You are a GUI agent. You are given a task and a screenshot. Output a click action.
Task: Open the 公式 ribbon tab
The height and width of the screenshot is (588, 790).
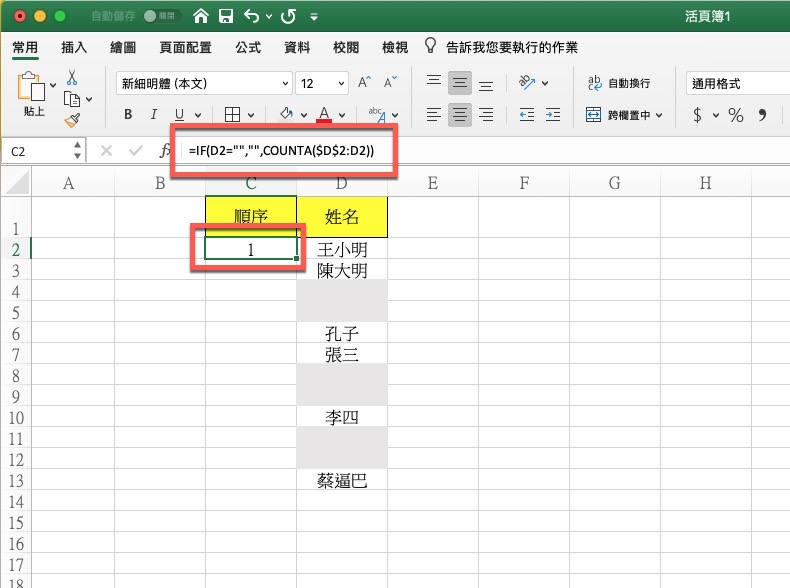pos(248,47)
